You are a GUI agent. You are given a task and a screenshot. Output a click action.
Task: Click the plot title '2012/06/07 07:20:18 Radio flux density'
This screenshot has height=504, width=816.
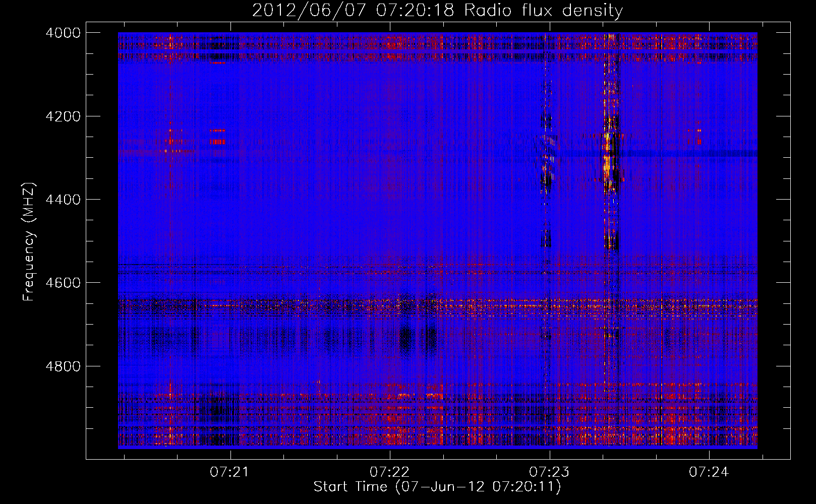(437, 11)
